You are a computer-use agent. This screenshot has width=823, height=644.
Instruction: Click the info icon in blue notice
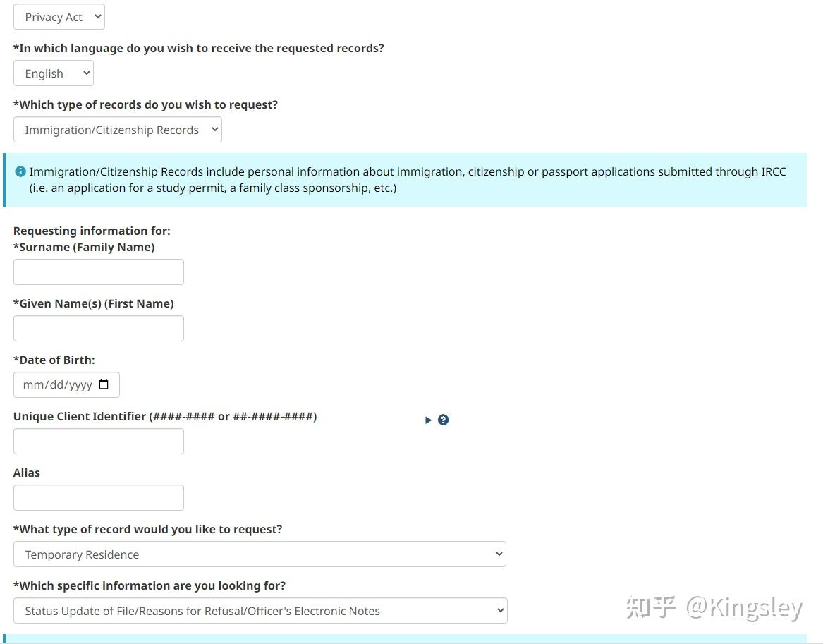click(20, 171)
